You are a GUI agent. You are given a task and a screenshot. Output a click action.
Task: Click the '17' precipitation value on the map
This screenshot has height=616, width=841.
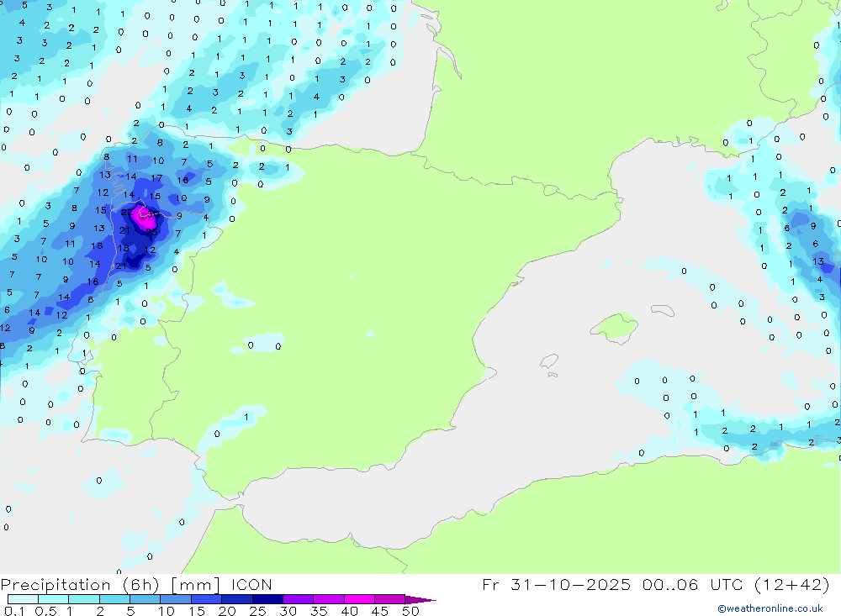click(156, 178)
